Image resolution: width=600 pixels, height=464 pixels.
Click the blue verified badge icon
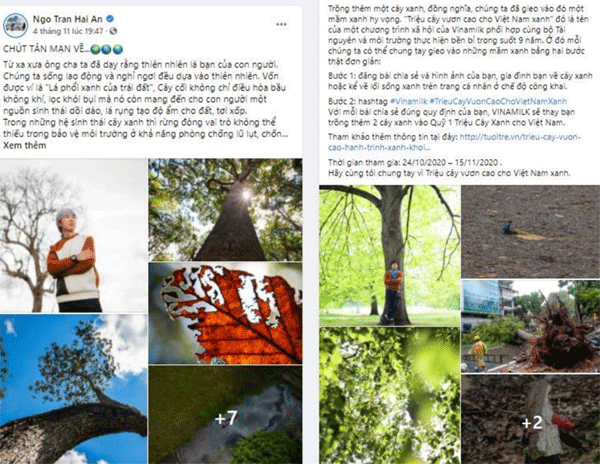coord(110,18)
